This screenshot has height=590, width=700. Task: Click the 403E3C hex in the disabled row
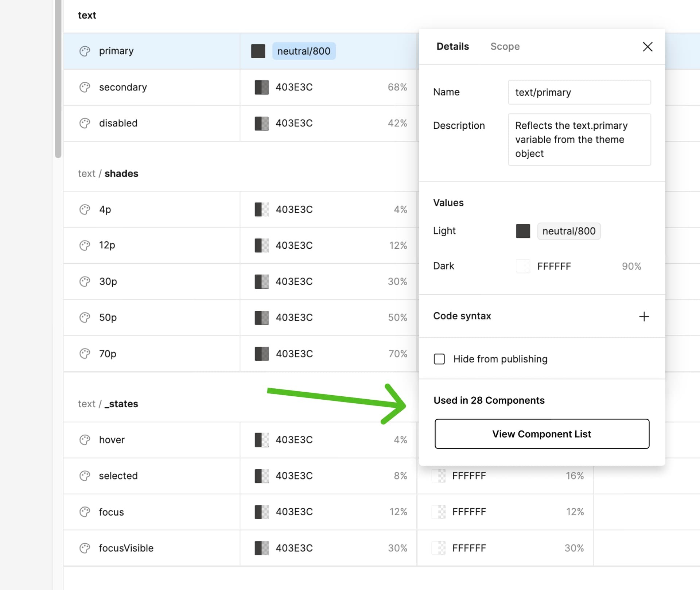(x=294, y=123)
